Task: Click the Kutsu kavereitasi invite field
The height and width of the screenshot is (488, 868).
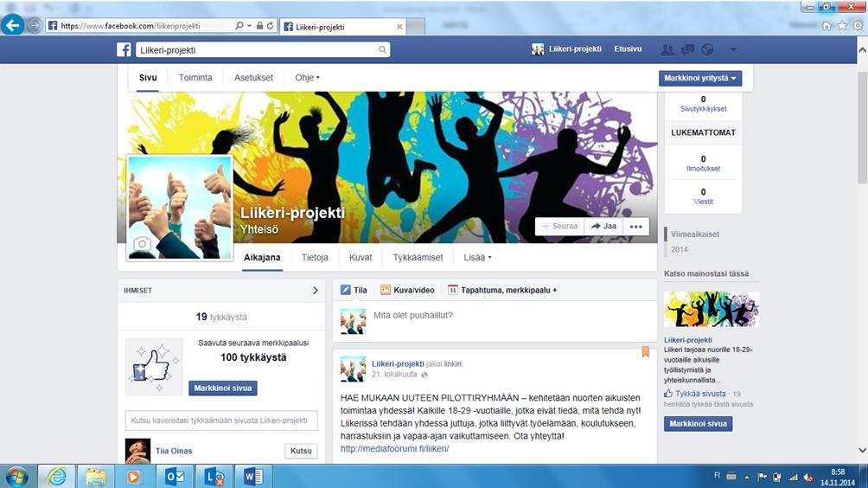Action: pyautogui.click(x=221, y=421)
